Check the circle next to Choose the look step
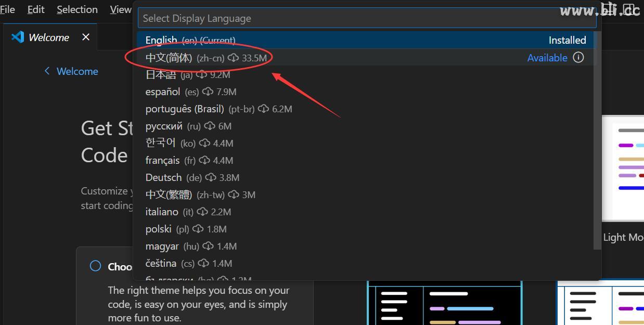 coord(95,266)
